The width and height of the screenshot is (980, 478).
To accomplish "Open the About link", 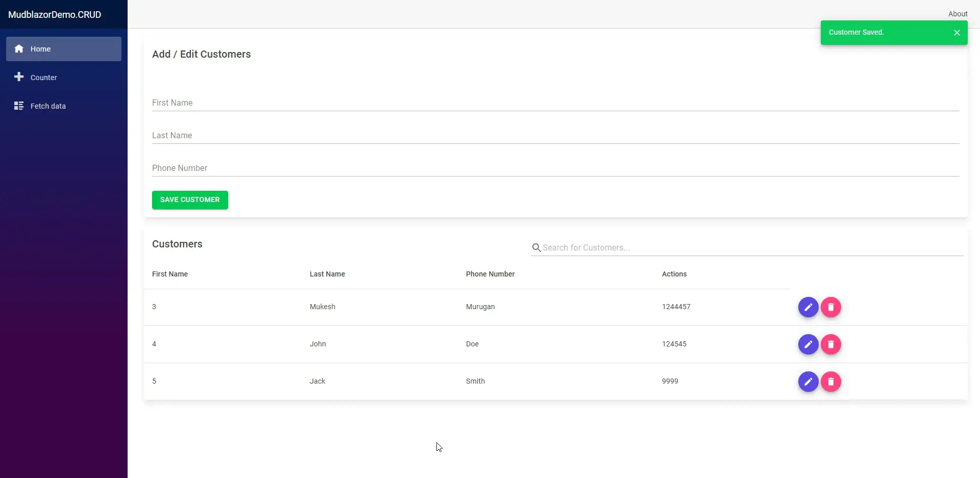I will tap(958, 13).
